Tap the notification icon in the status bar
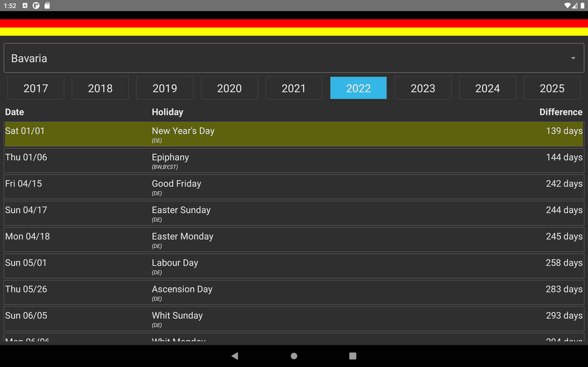The width and height of the screenshot is (588, 367). coord(25,5)
